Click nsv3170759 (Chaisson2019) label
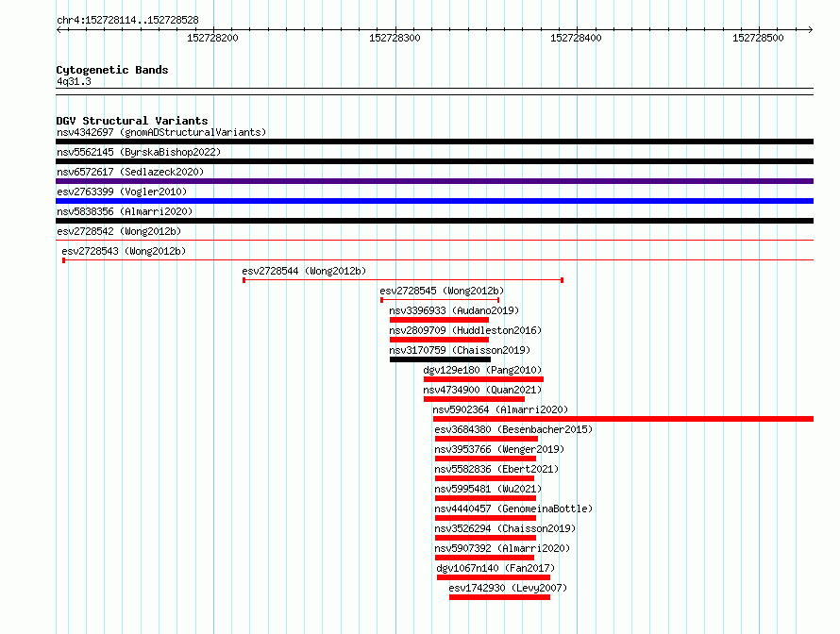Image resolution: width=840 pixels, height=634 pixels. click(460, 350)
